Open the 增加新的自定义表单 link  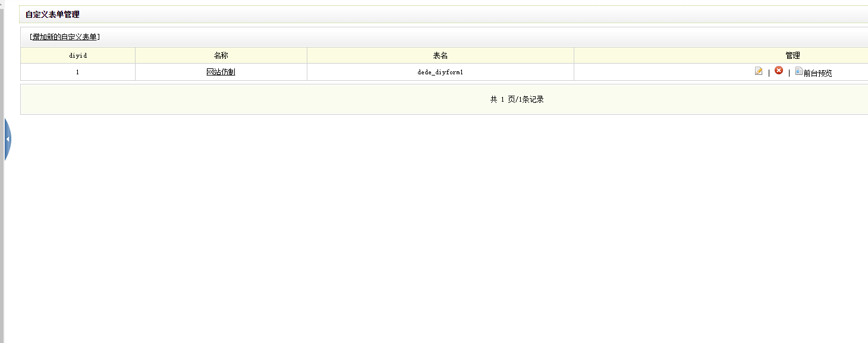pos(65,37)
